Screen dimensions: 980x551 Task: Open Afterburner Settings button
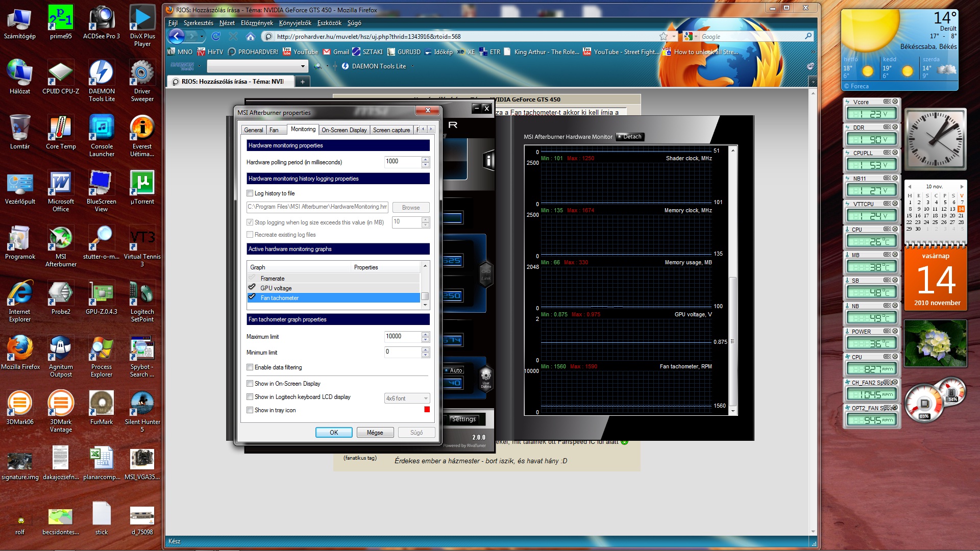coord(463,419)
